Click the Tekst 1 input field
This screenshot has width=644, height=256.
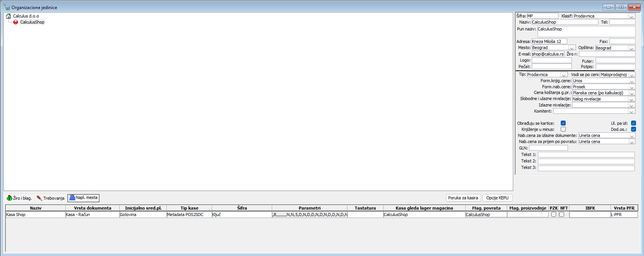click(586, 155)
